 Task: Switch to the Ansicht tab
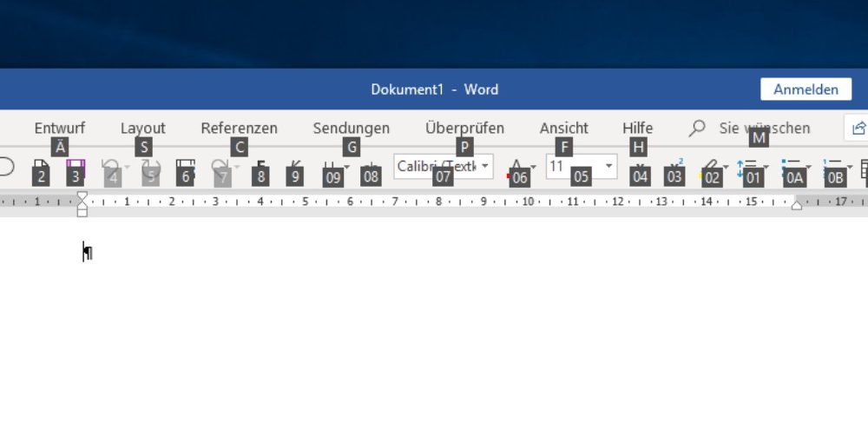tap(564, 128)
